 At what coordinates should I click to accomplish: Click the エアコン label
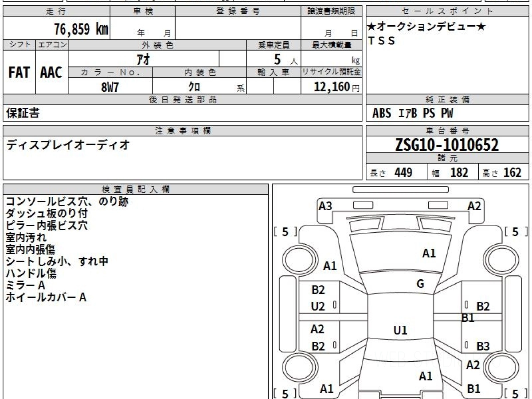(x=52, y=45)
